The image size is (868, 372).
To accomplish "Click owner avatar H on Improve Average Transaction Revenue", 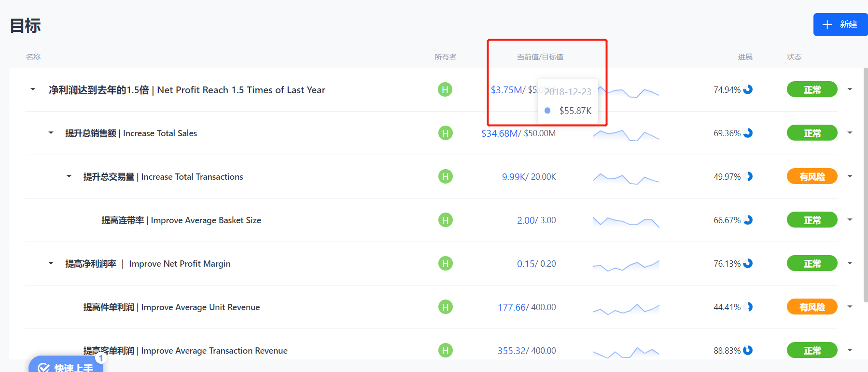I will point(445,350).
